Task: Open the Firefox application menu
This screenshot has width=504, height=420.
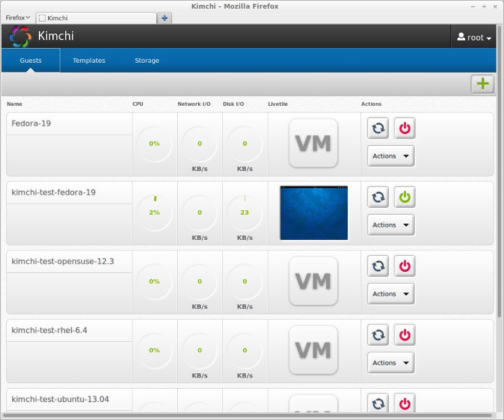Action: (18, 18)
